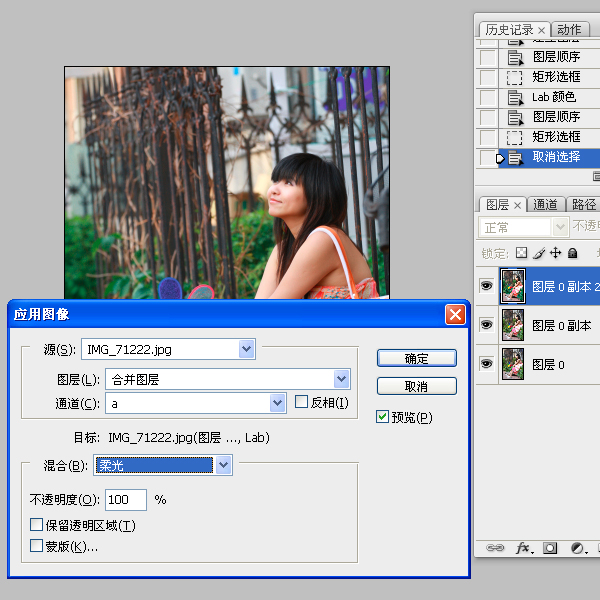Toggle the 反相 (Invert) checkbox
The width and height of the screenshot is (600, 600).
pyautogui.click(x=302, y=403)
